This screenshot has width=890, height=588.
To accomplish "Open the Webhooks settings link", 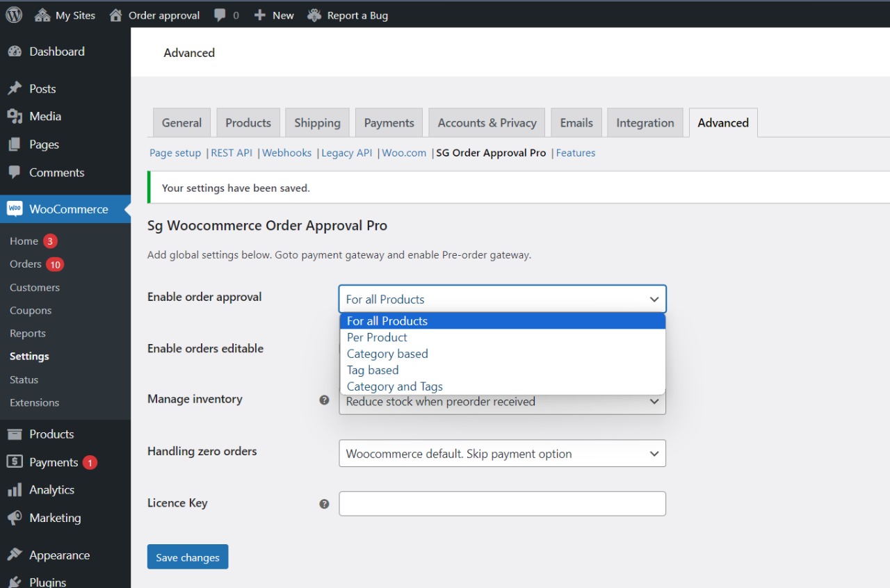I will 286,152.
